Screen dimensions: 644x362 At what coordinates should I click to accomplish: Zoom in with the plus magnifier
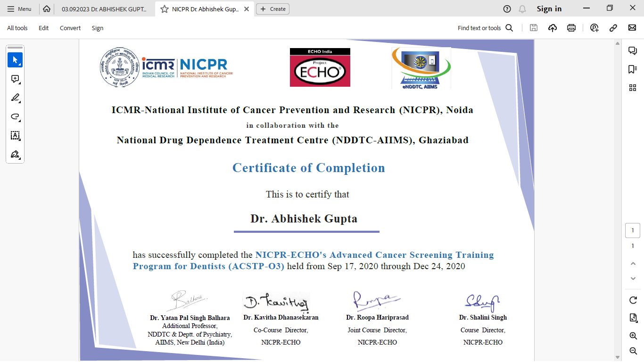[633, 336]
